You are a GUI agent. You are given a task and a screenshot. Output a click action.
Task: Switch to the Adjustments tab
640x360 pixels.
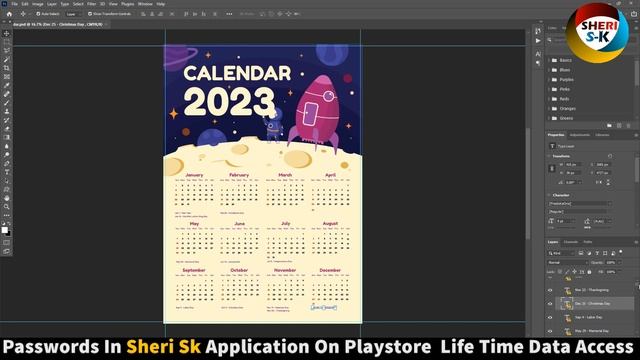coord(580,135)
